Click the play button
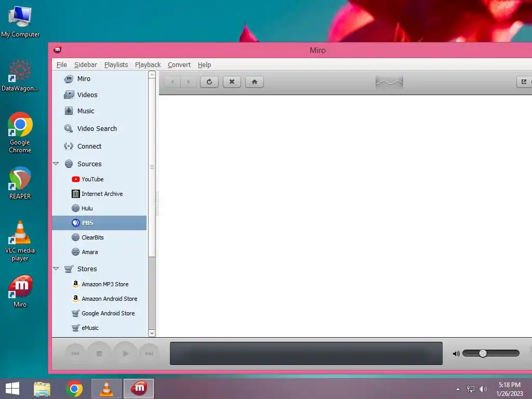The image size is (532, 399). (x=125, y=353)
